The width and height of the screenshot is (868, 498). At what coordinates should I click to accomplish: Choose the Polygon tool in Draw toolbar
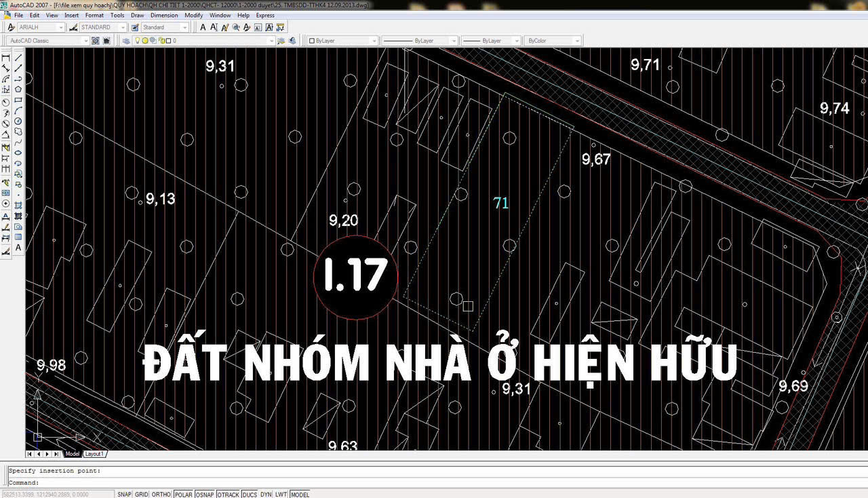[18, 89]
